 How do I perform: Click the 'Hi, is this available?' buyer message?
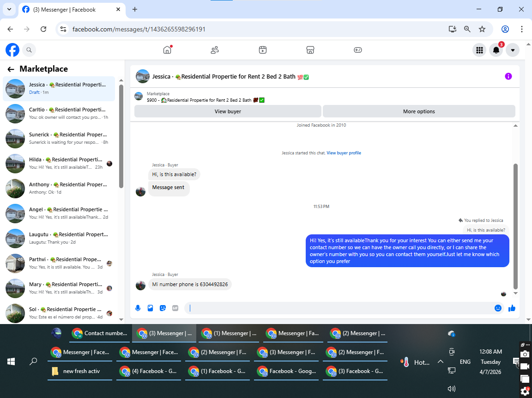[x=174, y=174]
